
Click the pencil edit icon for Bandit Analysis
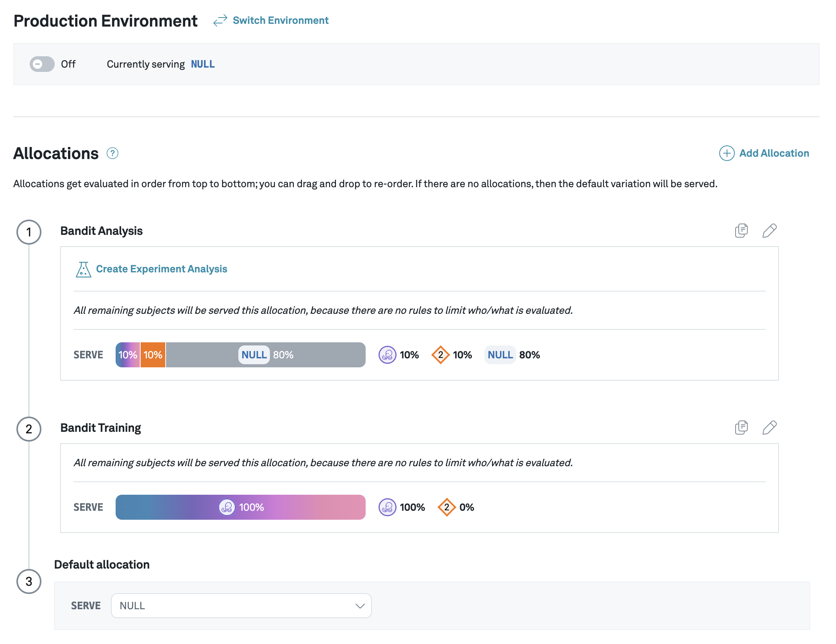(x=769, y=231)
